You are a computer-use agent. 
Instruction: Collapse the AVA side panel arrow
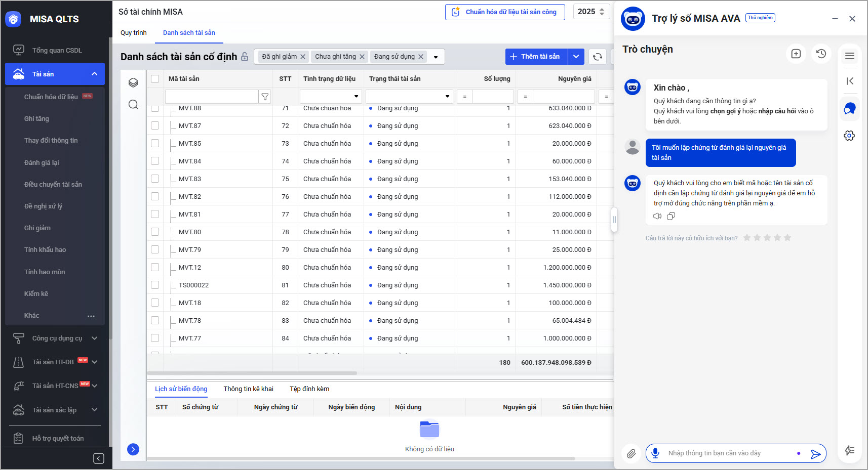[850, 81]
